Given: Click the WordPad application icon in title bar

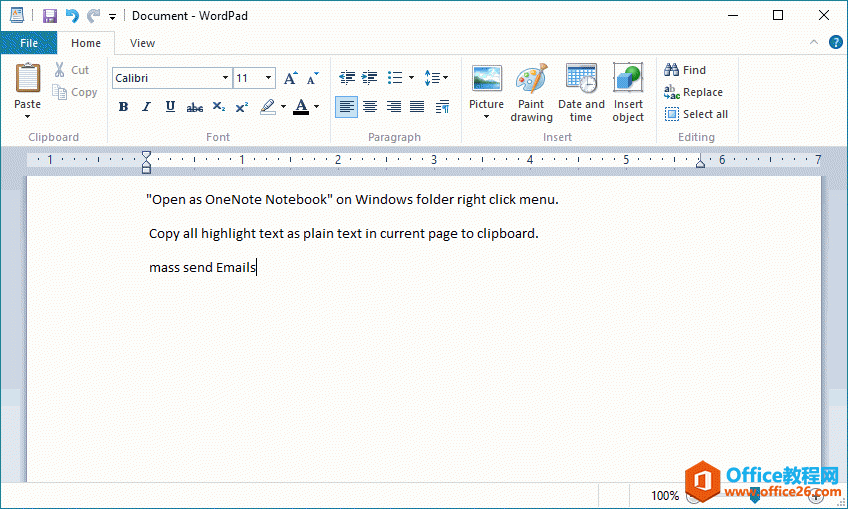Looking at the screenshot, I should click(17, 15).
